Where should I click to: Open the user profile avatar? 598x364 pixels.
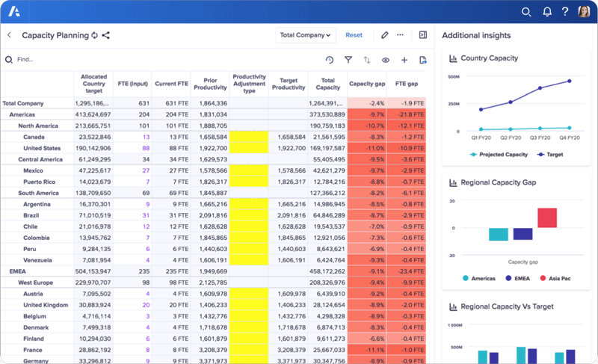click(584, 12)
